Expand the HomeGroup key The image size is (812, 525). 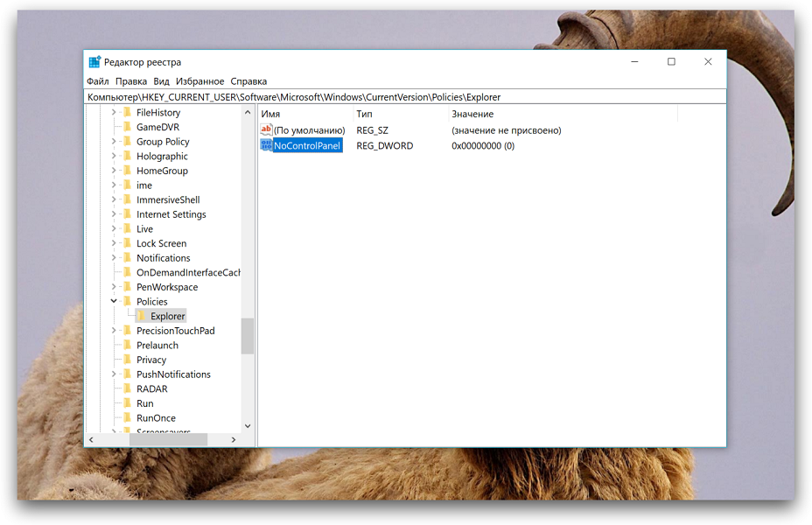[x=114, y=171]
